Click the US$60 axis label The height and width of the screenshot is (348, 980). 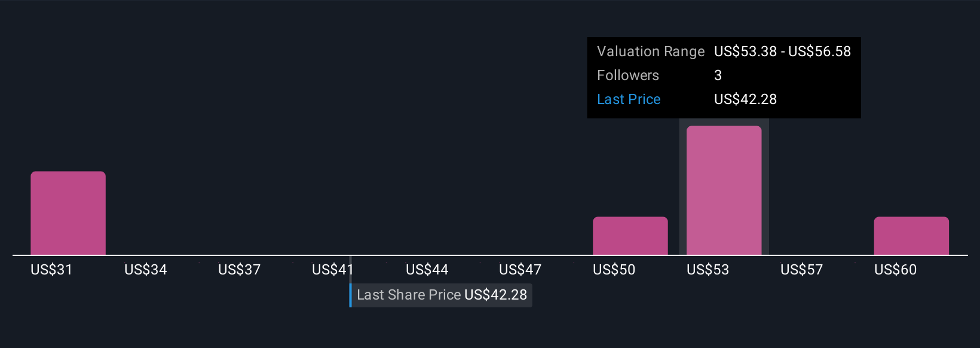(895, 270)
